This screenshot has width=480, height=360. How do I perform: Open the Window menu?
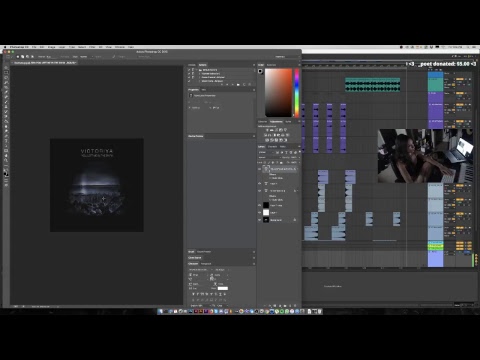click(x=120, y=47)
